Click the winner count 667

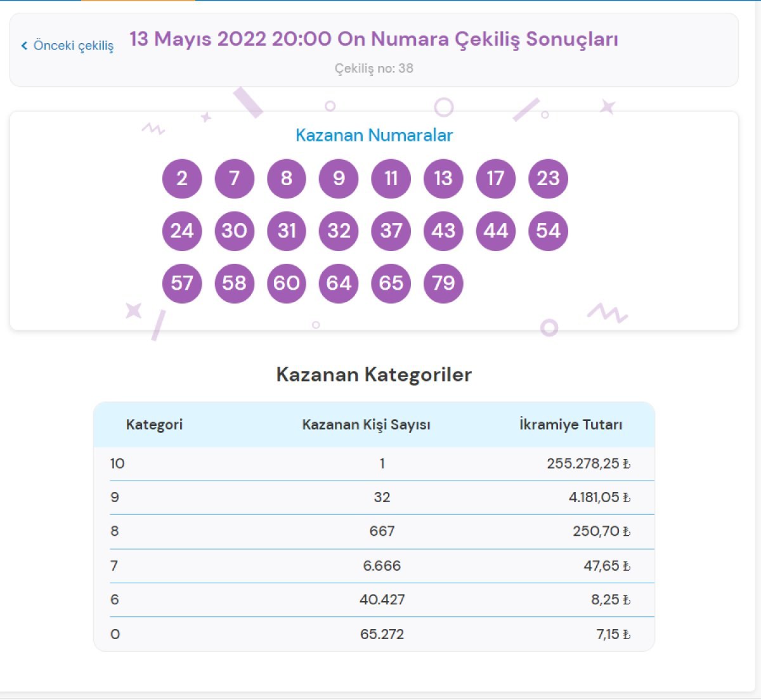382,531
